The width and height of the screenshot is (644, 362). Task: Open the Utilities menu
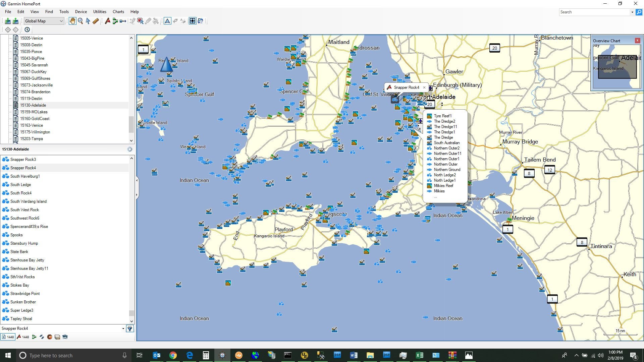(x=100, y=11)
